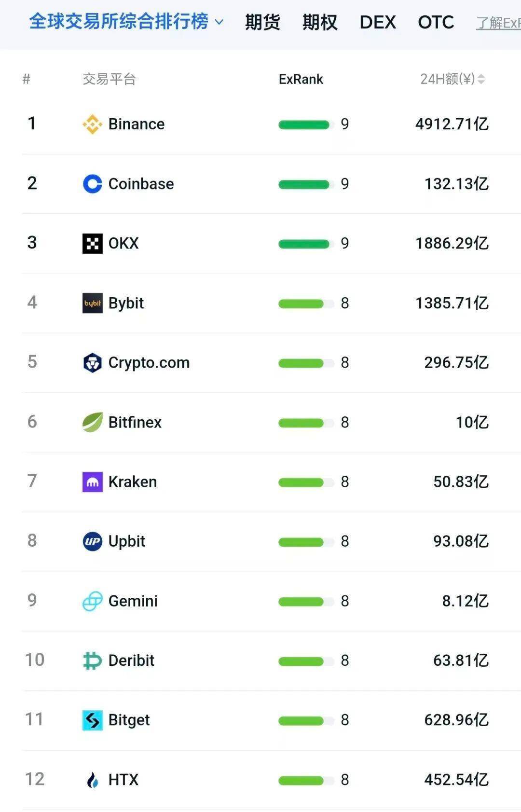
Task: Click the Bybit logo icon
Action: tap(92, 303)
